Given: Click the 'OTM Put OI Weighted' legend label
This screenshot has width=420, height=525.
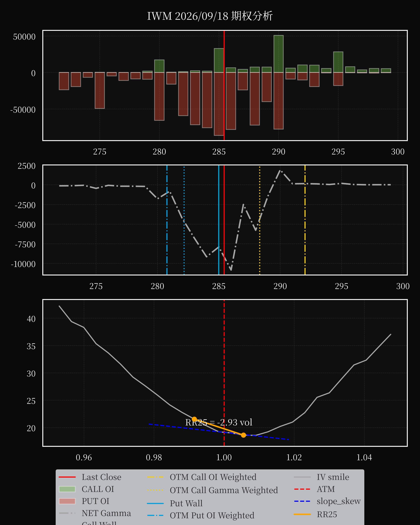Looking at the screenshot, I should (212, 515).
